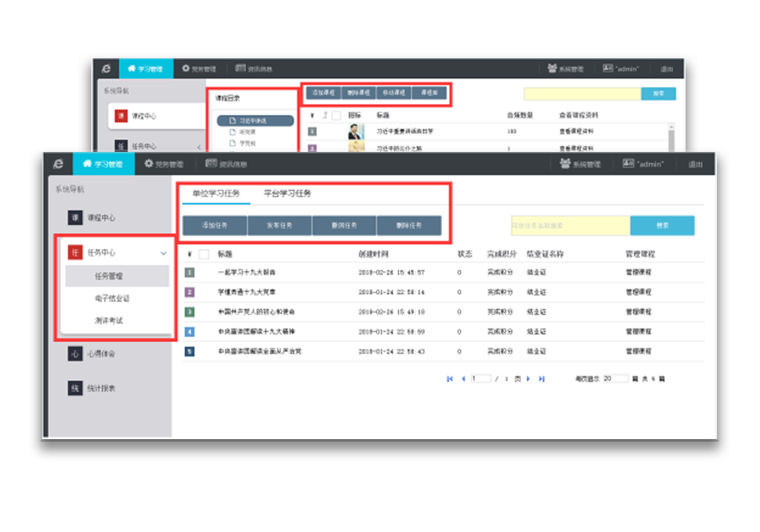The height and width of the screenshot is (532, 760).
Task: Select the 单位学习任务 tab
Action: click(x=215, y=193)
